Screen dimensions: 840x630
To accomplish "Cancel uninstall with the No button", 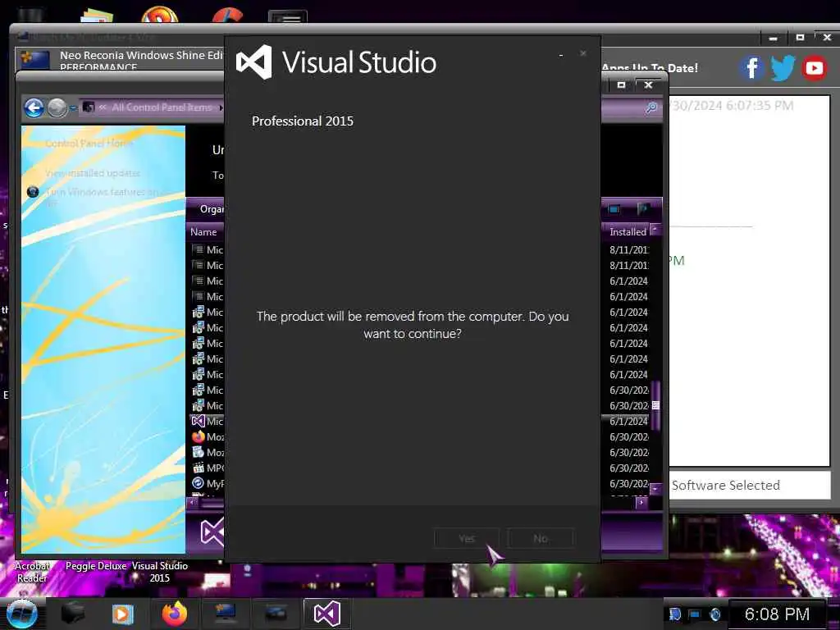I will pos(540,538).
